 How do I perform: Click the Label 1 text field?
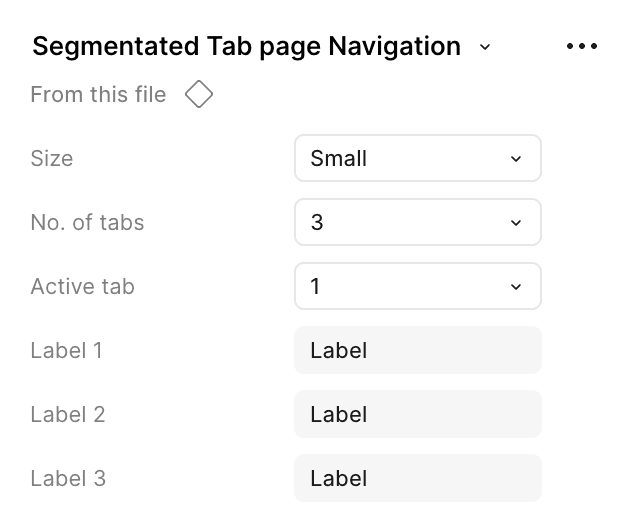(x=417, y=350)
